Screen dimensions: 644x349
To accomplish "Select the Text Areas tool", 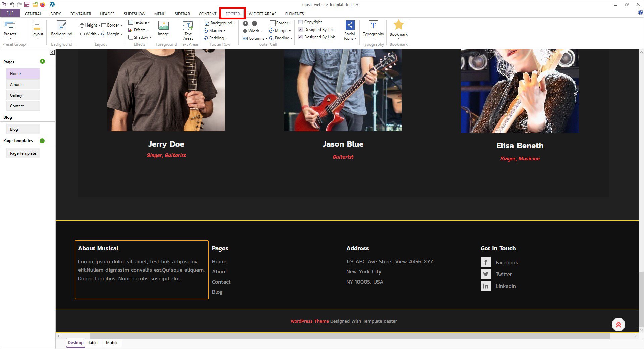I will click(x=188, y=29).
